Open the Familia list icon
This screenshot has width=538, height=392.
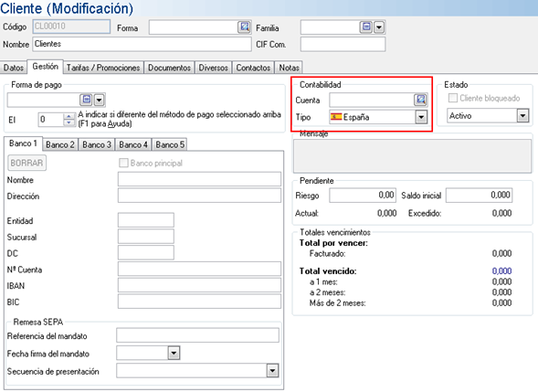(365, 26)
